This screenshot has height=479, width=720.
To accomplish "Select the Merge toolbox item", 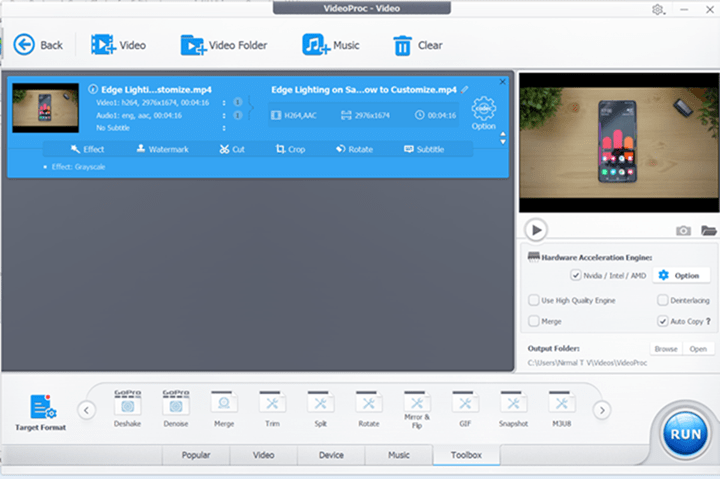I will (224, 409).
